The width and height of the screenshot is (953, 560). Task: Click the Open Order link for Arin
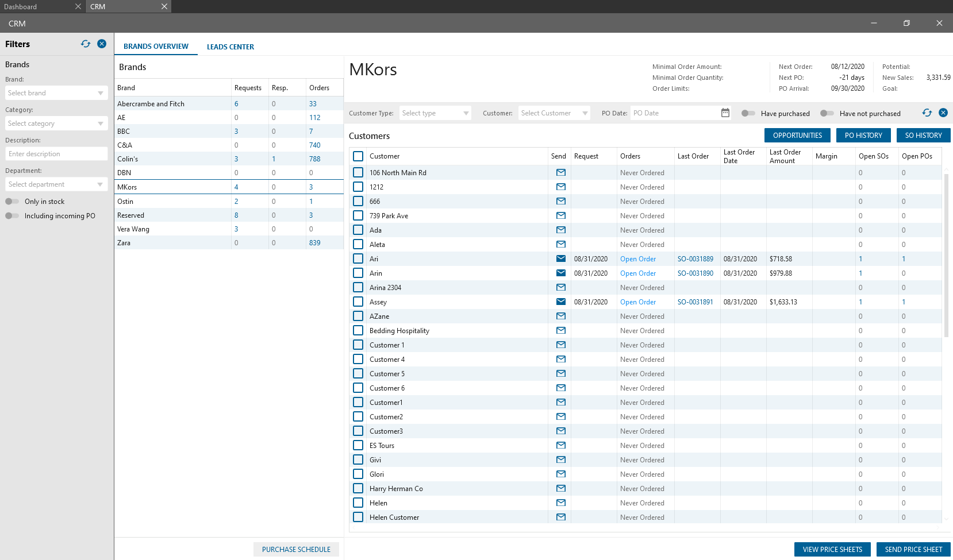click(x=638, y=273)
